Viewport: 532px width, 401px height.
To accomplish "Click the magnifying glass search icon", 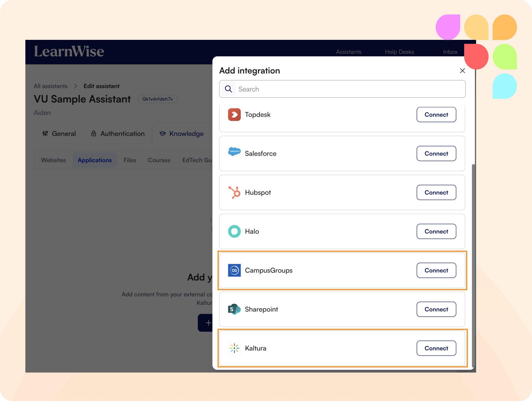I will coord(228,89).
